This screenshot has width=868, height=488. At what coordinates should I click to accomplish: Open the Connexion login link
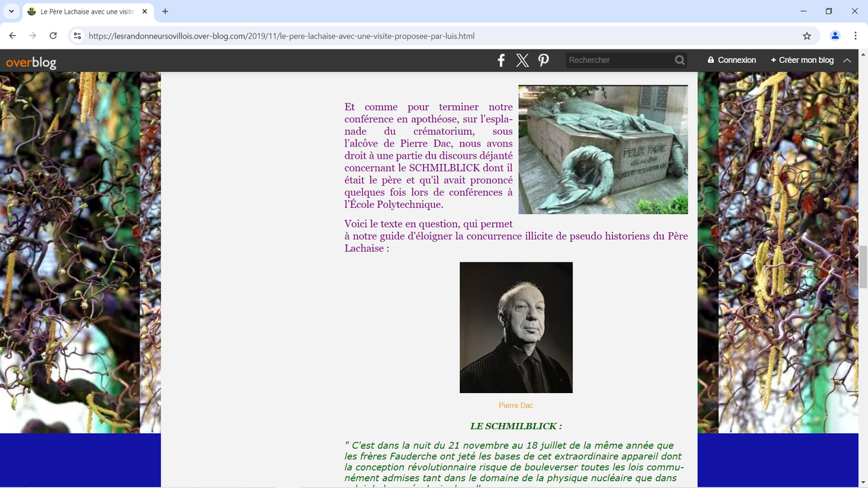(732, 60)
